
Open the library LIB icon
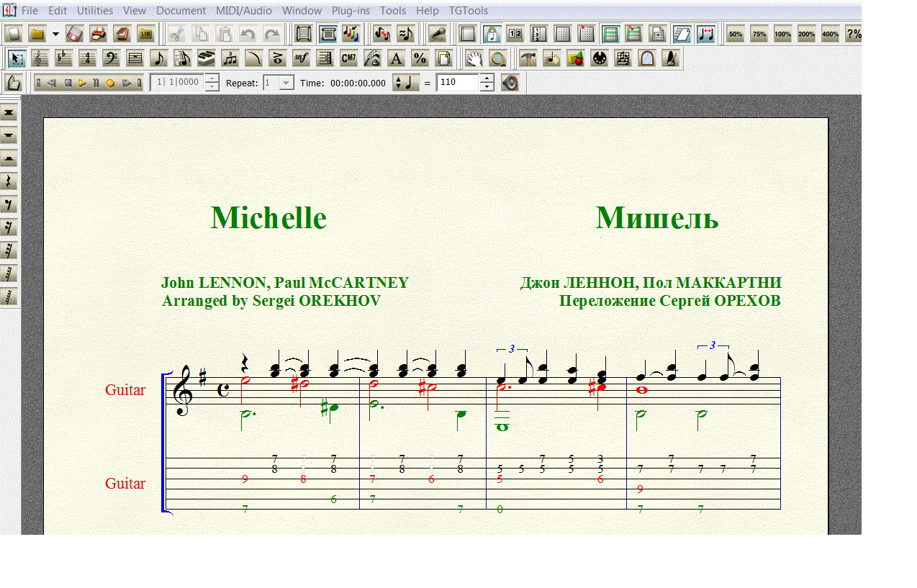[x=145, y=34]
